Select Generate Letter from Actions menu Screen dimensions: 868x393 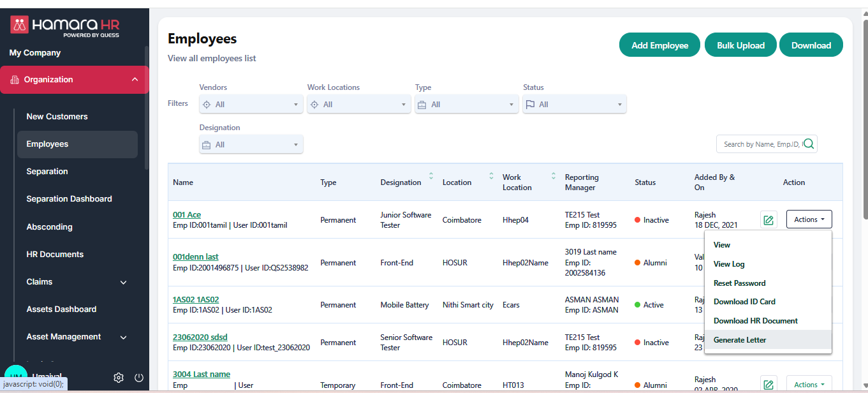740,340
